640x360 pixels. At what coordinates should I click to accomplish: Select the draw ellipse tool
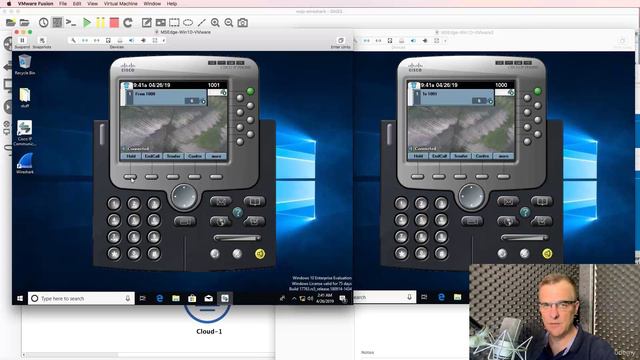pyautogui.click(x=188, y=22)
